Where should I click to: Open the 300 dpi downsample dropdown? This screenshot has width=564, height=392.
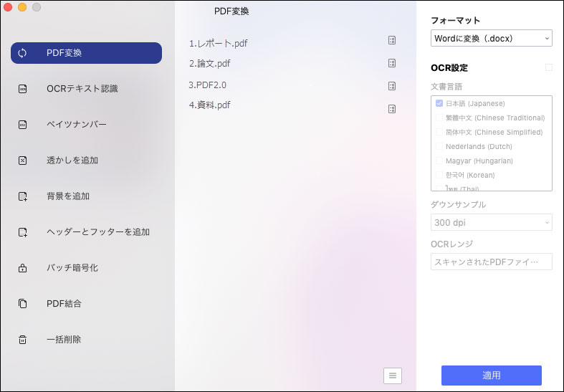(x=492, y=222)
